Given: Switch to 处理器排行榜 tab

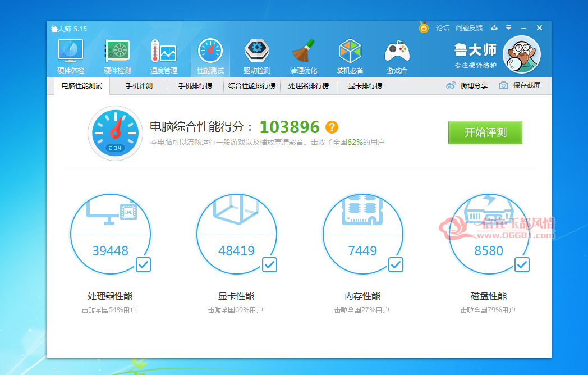Looking at the screenshot, I should point(308,86).
